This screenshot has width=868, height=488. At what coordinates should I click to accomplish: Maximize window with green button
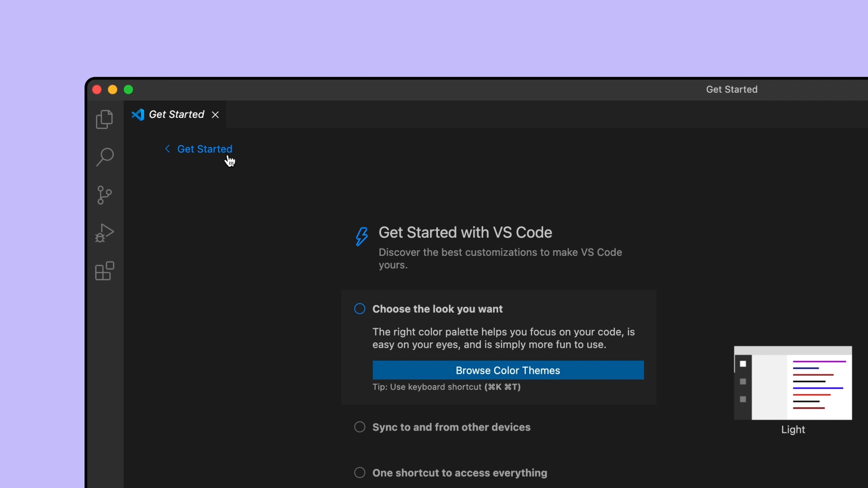[128, 89]
